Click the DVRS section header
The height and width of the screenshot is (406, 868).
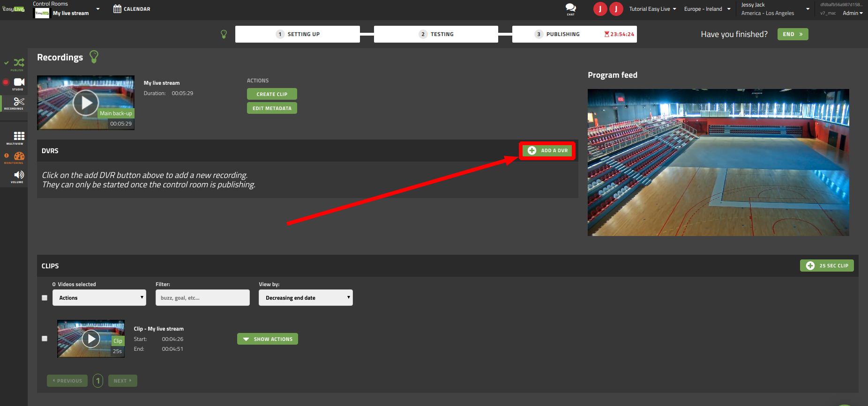[x=50, y=151]
